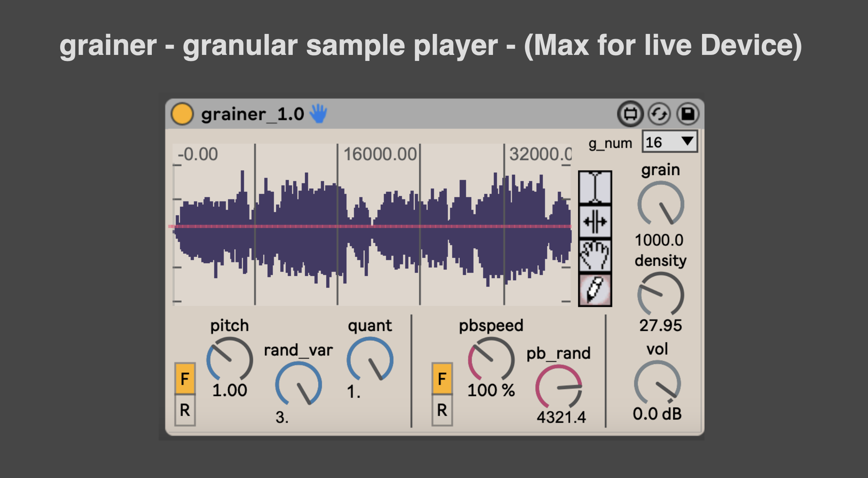Click the g_num dropdown arrow
Image resolution: width=868 pixels, height=478 pixels.
pyautogui.click(x=687, y=141)
